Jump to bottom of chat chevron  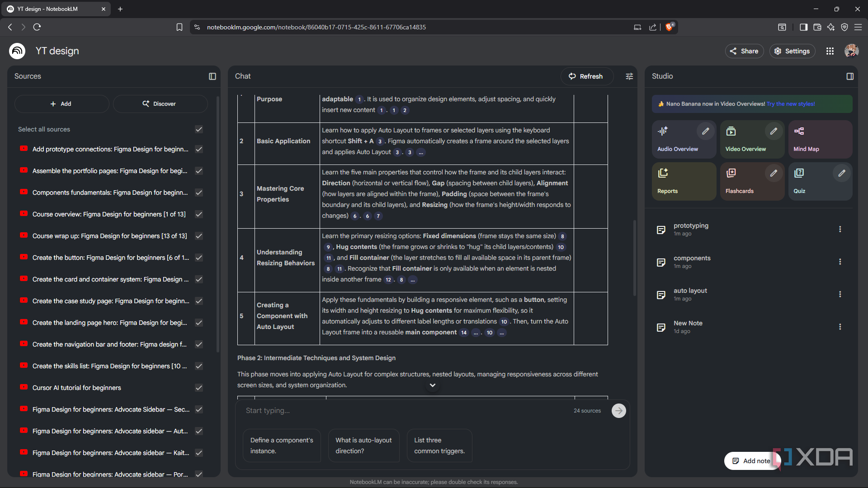click(x=433, y=385)
